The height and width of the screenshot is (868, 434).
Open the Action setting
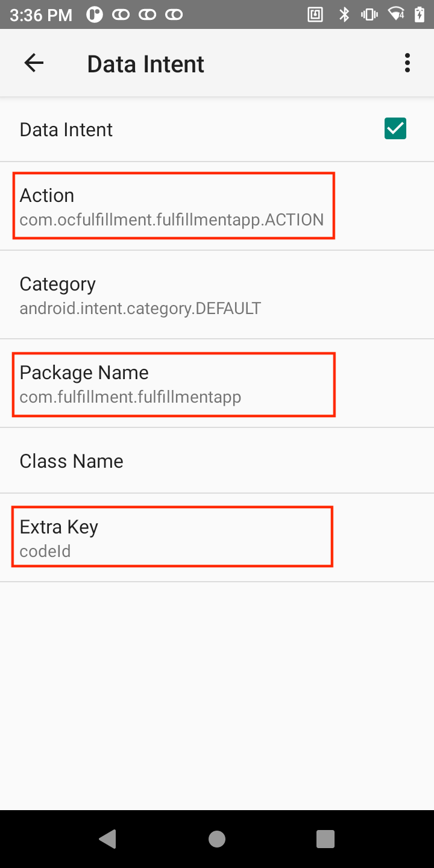172,206
